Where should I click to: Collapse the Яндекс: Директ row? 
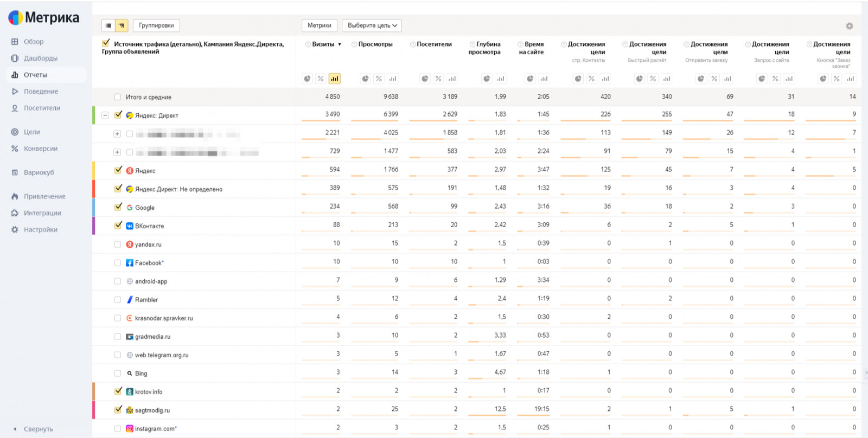(105, 115)
